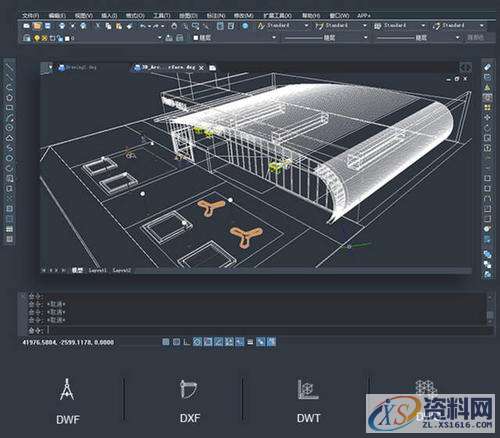
Task: Select the Polygon draw tool
Action: (9, 98)
